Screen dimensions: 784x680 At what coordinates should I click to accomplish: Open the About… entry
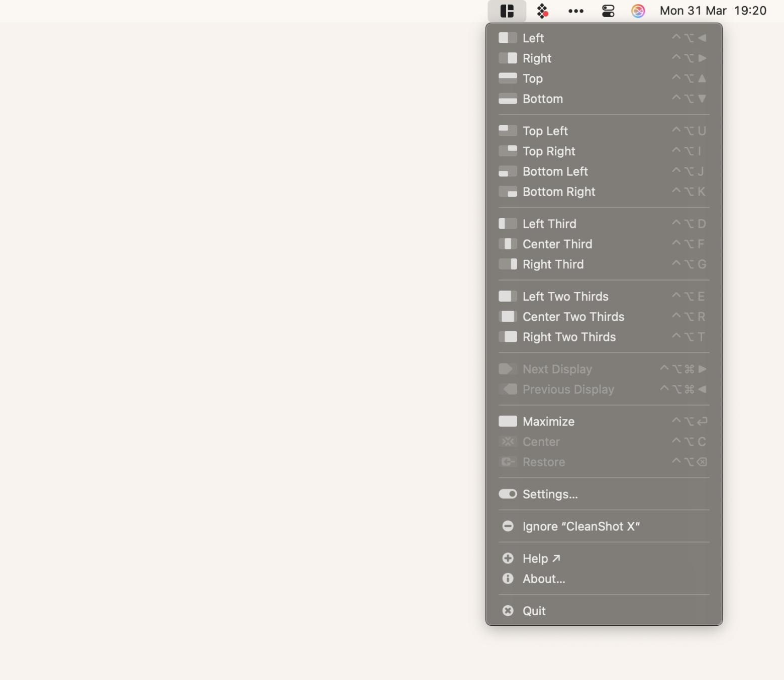point(544,579)
